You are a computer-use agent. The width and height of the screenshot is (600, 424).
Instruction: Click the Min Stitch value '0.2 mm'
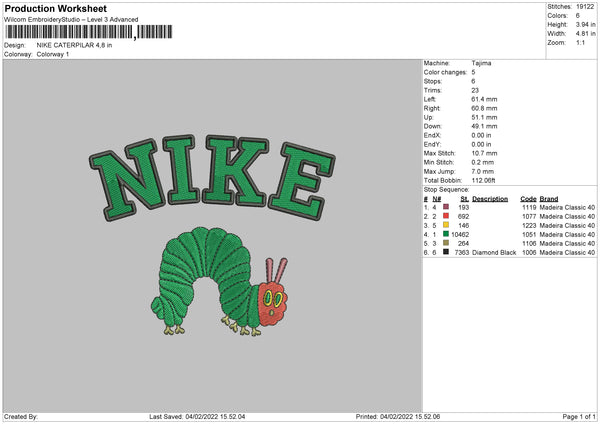[x=483, y=162]
